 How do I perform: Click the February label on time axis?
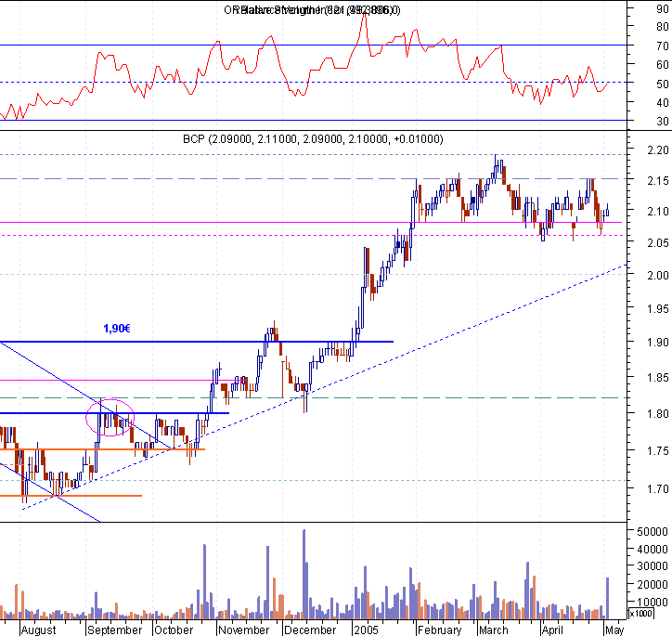pos(439,630)
